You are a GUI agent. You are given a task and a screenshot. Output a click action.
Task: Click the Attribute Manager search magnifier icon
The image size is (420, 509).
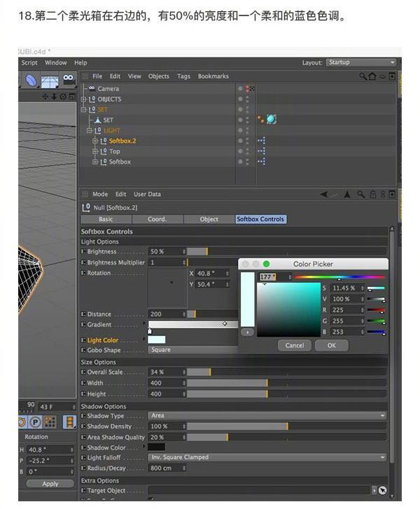click(x=360, y=194)
